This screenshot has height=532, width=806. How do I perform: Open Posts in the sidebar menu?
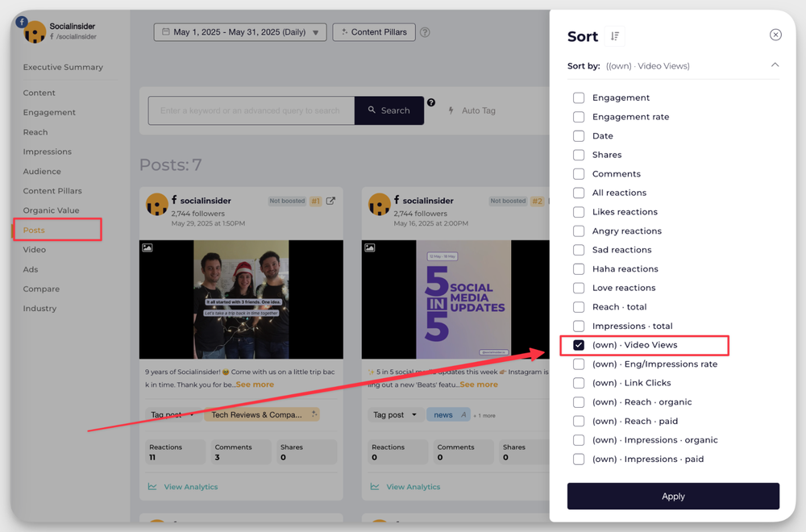tap(34, 231)
